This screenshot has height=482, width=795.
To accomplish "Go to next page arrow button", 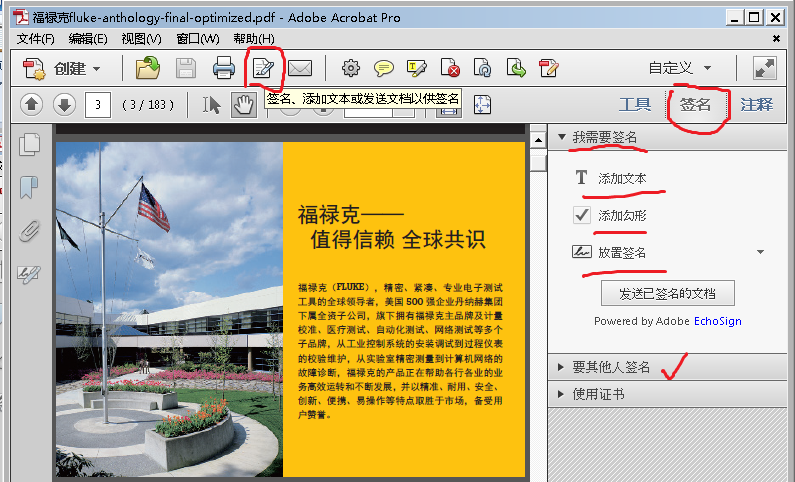I will pyautogui.click(x=64, y=105).
